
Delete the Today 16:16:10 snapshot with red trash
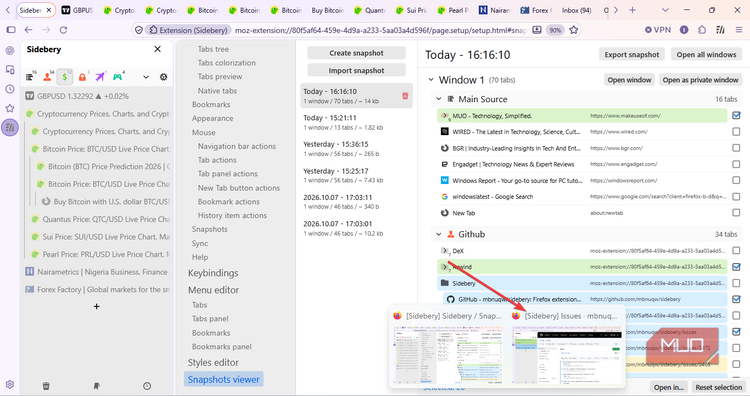pyautogui.click(x=405, y=96)
